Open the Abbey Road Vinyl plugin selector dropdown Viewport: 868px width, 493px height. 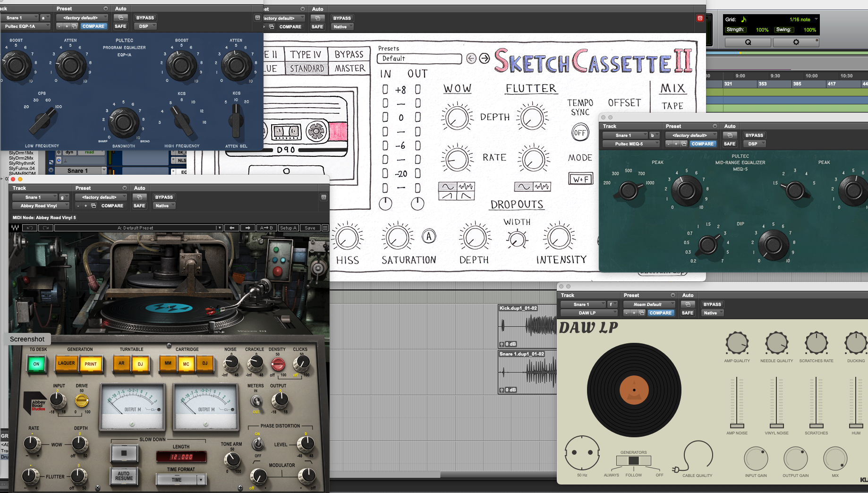click(x=41, y=206)
